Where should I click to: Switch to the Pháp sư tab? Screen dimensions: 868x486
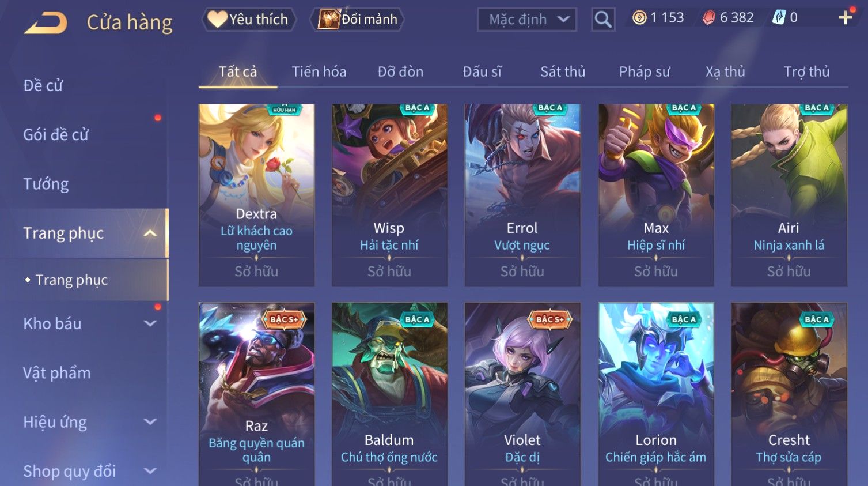click(645, 71)
